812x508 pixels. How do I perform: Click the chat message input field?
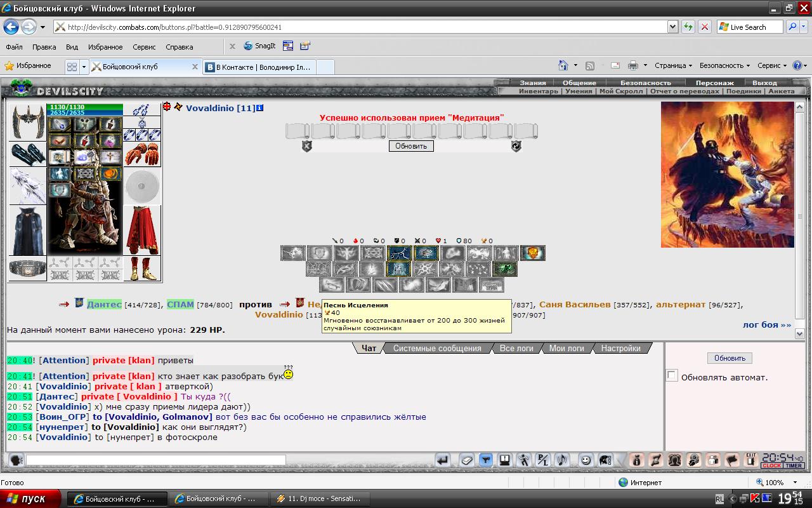click(155, 460)
